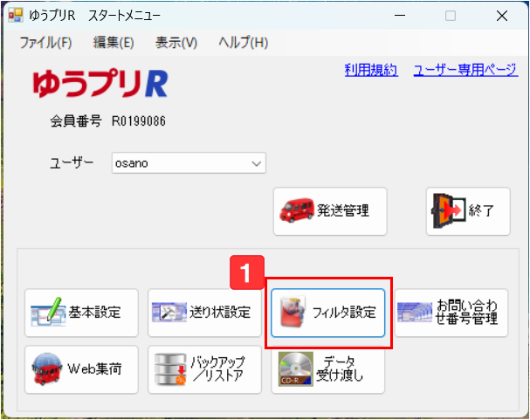Screen dimensions: 530x420
Task: Open 送り状設定 invoice settings
Action: [204, 313]
